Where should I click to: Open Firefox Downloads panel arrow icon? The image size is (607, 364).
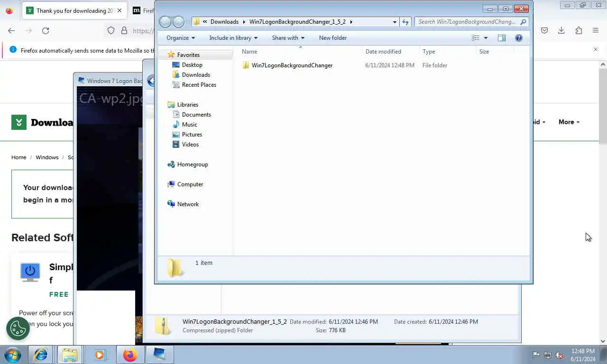[x=561, y=30]
